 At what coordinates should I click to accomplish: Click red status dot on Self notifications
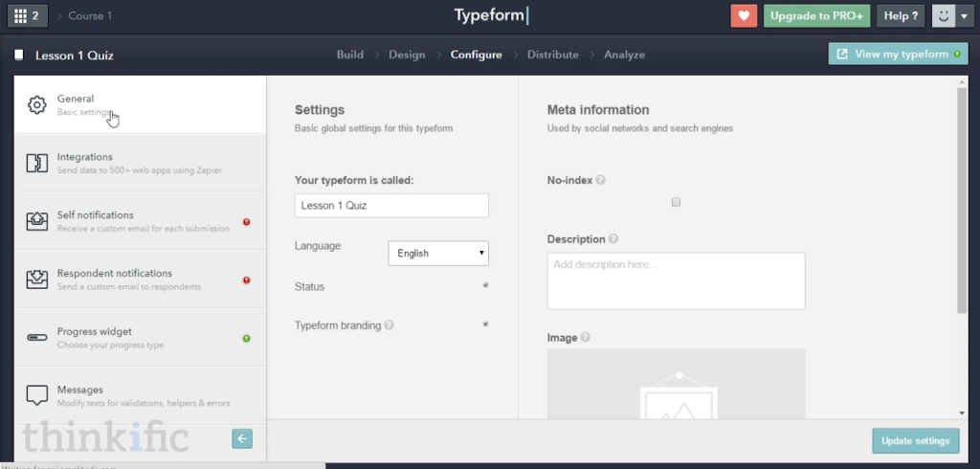coord(246,222)
